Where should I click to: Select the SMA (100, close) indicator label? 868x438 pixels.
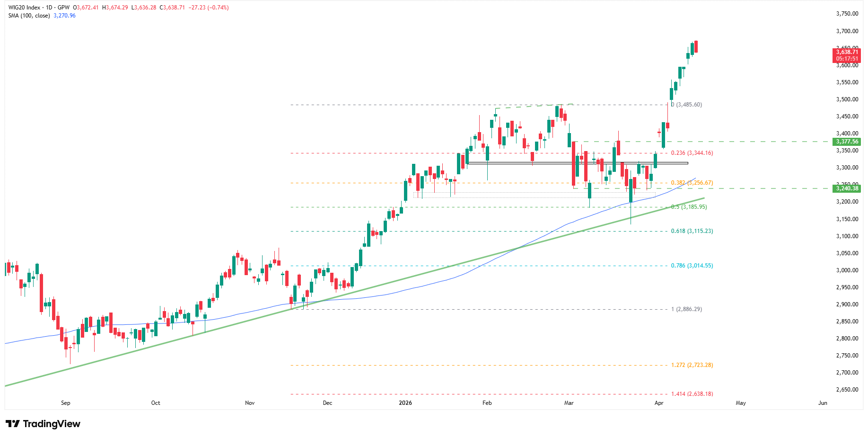29,16
